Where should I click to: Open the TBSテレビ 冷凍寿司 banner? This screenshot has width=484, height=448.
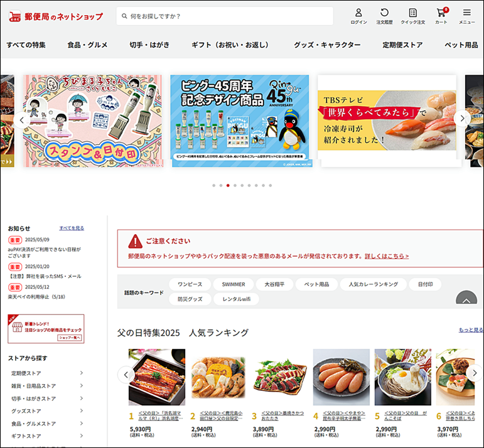coord(387,121)
